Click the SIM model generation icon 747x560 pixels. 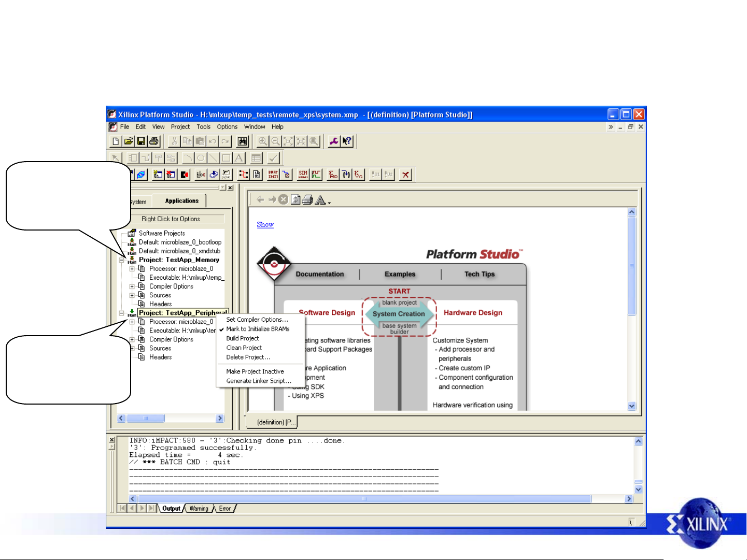[x=303, y=175]
